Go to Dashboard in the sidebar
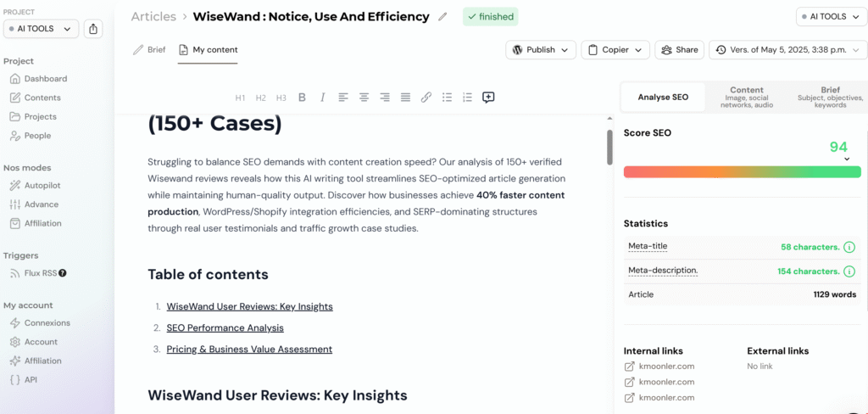 click(x=38, y=79)
